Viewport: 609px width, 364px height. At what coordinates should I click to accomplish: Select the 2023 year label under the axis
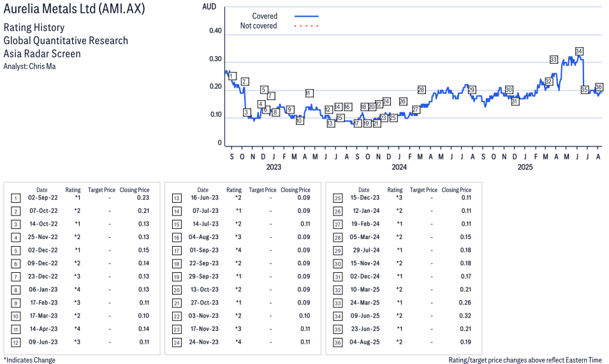pyautogui.click(x=274, y=167)
